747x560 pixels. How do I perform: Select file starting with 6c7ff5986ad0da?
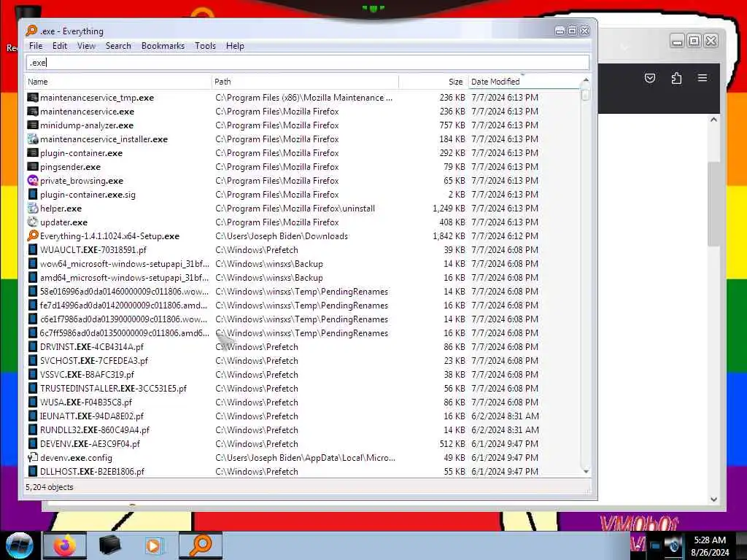pos(124,332)
